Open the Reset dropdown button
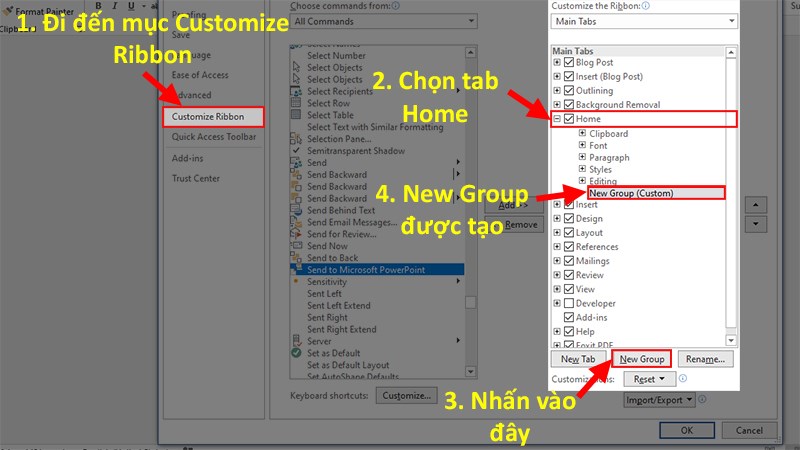The width and height of the screenshot is (800, 450). tap(649, 379)
